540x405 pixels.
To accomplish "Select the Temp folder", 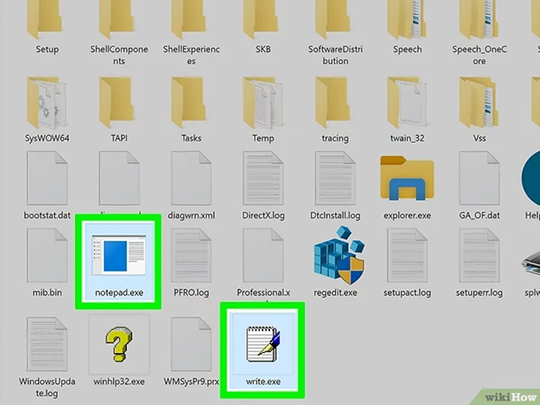I will [x=263, y=102].
